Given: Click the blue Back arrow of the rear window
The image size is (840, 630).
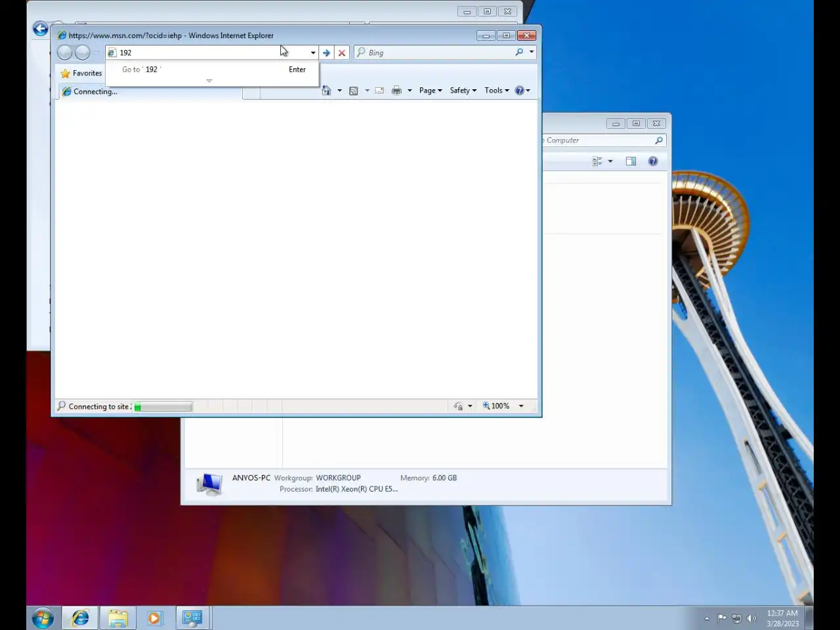Looking at the screenshot, I should (41, 28).
